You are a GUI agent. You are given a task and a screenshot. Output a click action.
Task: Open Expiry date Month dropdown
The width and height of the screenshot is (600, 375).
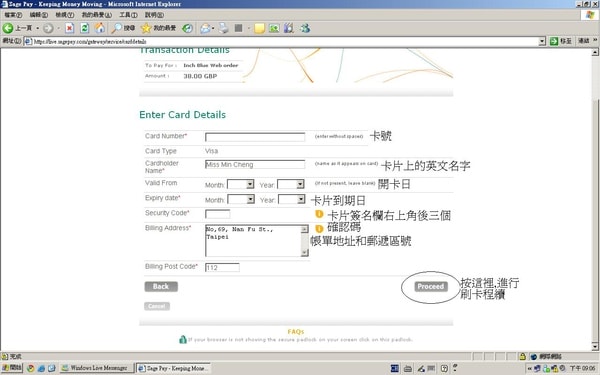click(241, 199)
